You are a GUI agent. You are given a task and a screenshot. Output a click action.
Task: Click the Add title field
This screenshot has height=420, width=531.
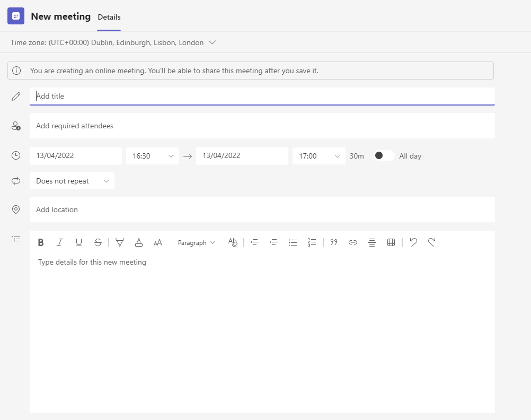coord(262,96)
